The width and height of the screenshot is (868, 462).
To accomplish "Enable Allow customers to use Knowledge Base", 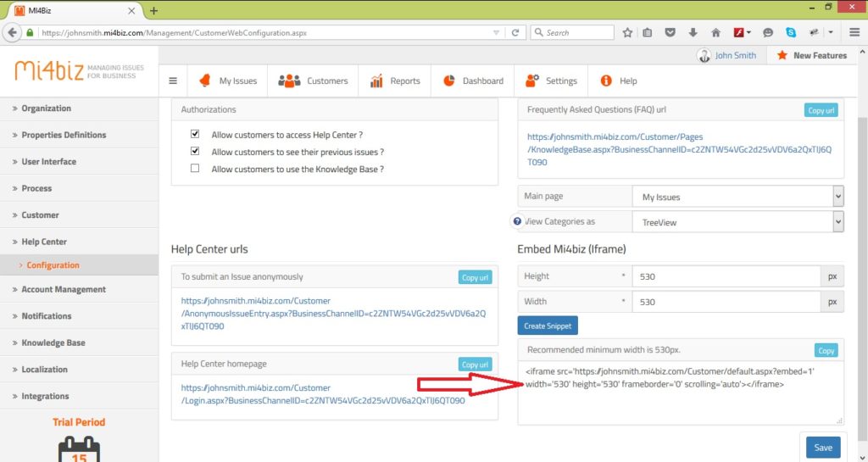I will click(195, 169).
